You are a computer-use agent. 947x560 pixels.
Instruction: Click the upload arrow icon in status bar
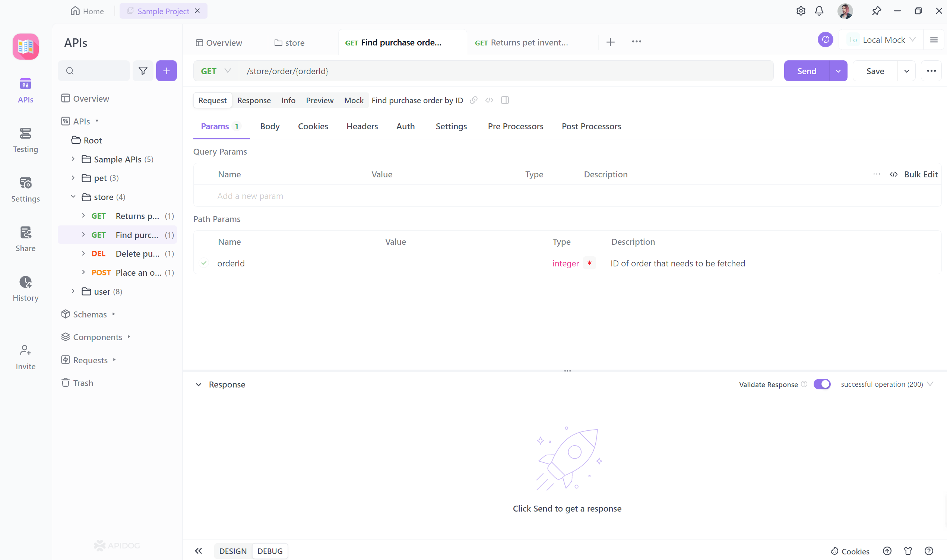pos(887,551)
